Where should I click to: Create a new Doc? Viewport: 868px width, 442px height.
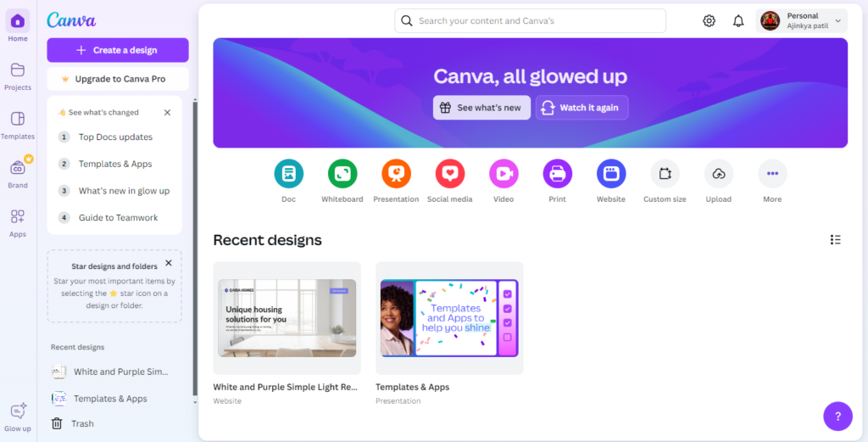coord(288,174)
